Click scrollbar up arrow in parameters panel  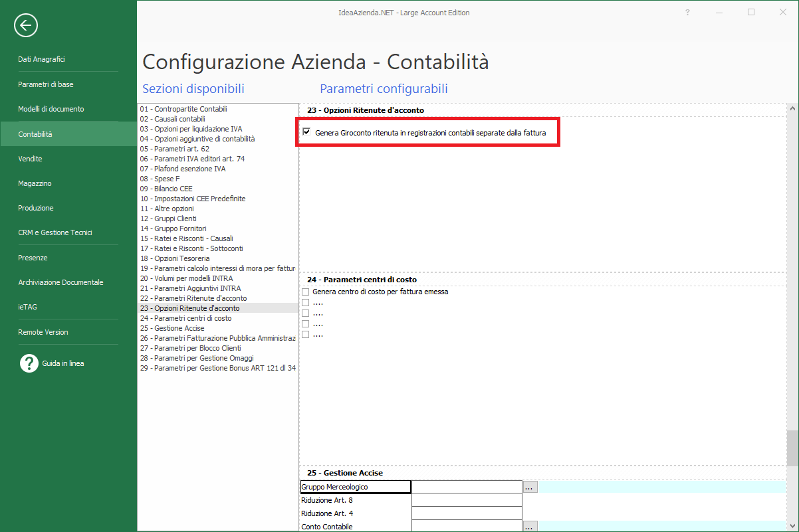coord(792,109)
